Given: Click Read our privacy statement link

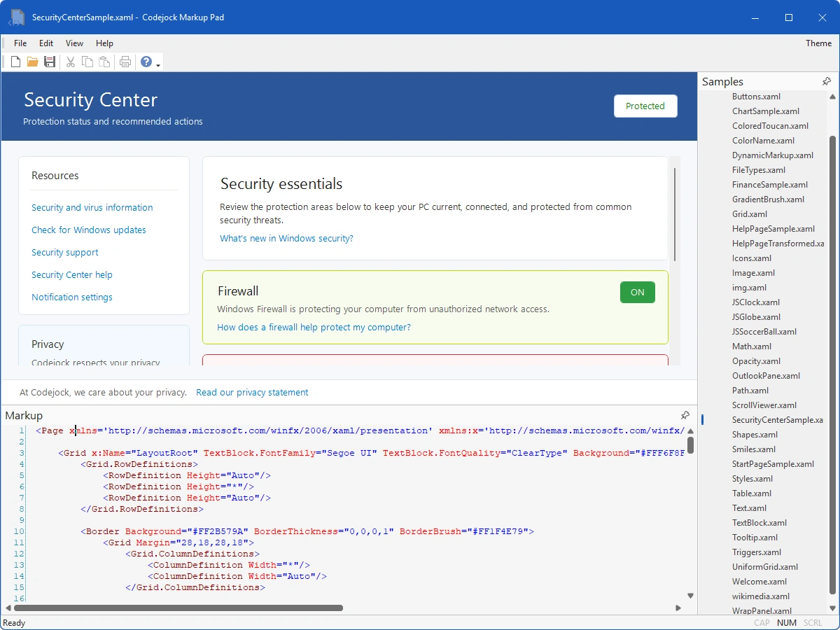Looking at the screenshot, I should click(x=252, y=393).
